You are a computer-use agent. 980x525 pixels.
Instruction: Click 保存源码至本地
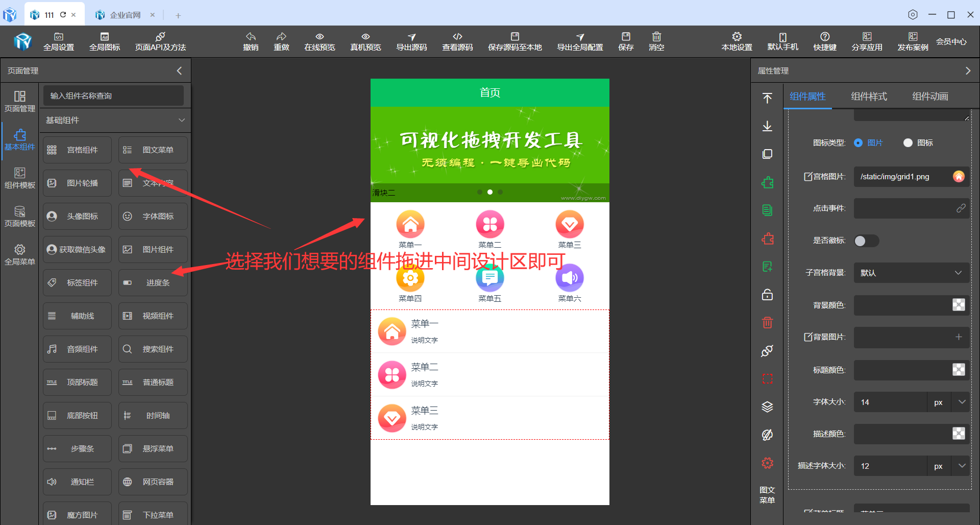click(x=515, y=41)
